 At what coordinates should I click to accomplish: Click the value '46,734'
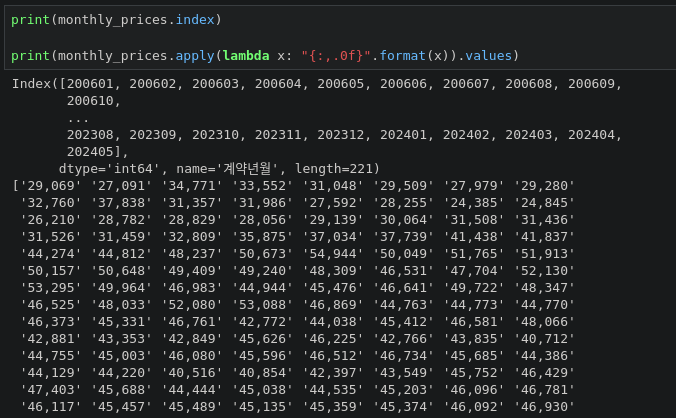point(403,356)
